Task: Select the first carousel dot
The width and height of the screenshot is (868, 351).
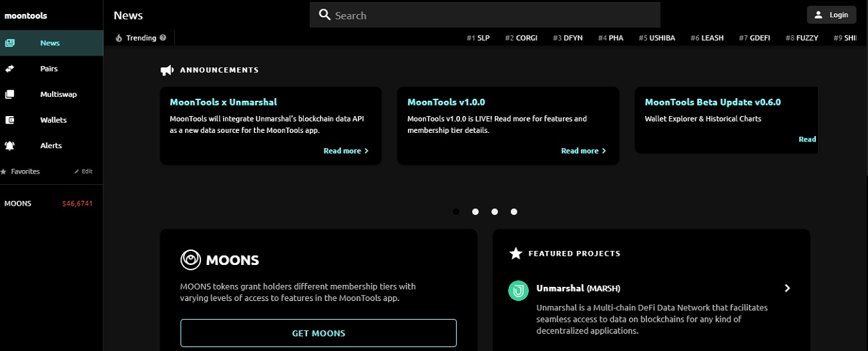Action: (x=456, y=212)
